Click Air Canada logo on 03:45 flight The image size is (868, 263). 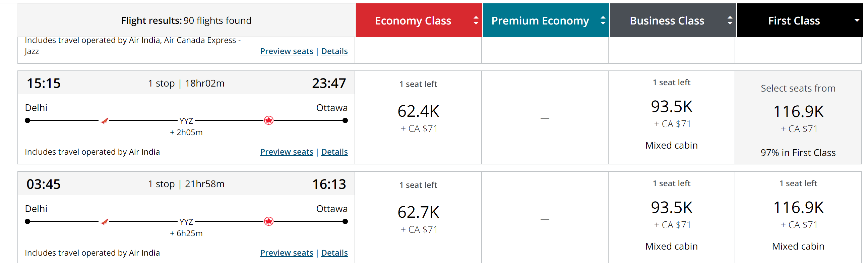pyautogui.click(x=268, y=221)
